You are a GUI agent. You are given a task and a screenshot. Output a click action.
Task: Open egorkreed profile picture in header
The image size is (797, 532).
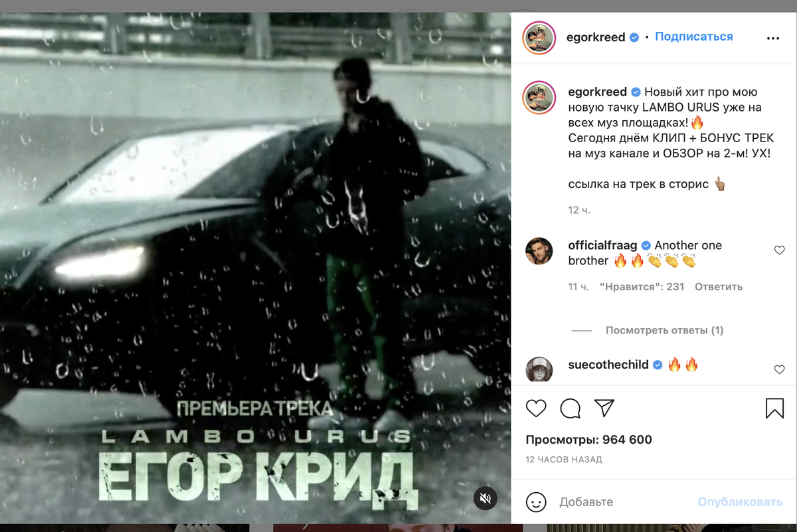[x=539, y=38]
